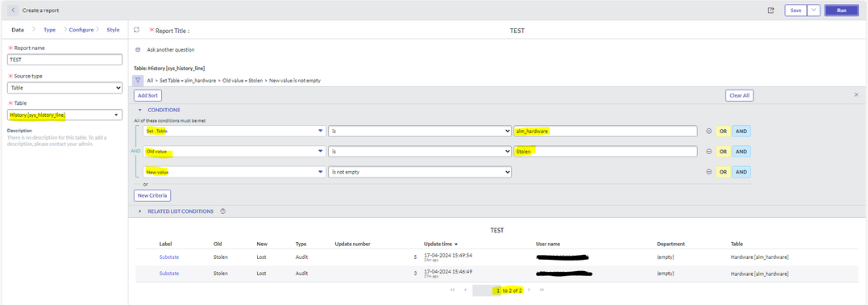Go to last page of results
This screenshot has width=868, height=305.
[x=542, y=290]
